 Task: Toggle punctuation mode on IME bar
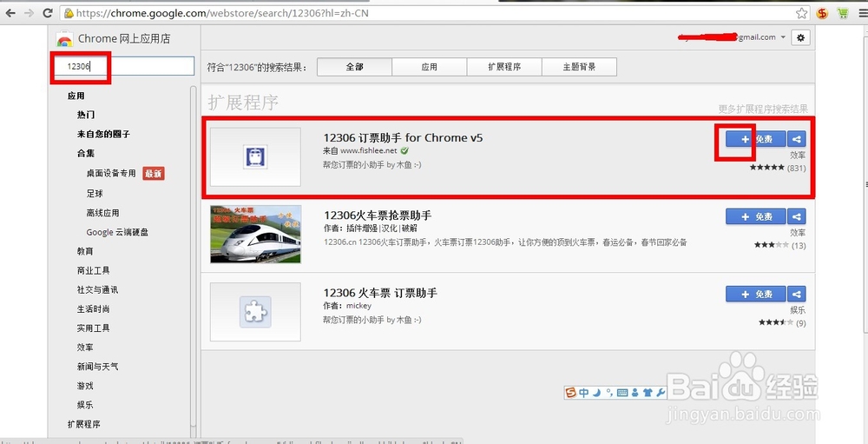(609, 393)
